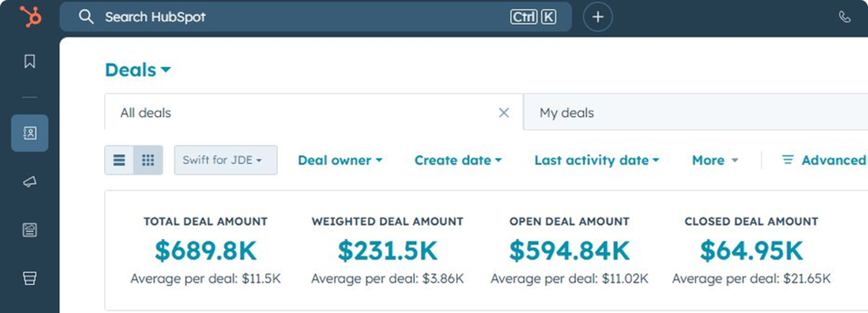868x313 pixels.
Task: Open the Commerce storefront sidebar icon
Action: tap(30, 278)
